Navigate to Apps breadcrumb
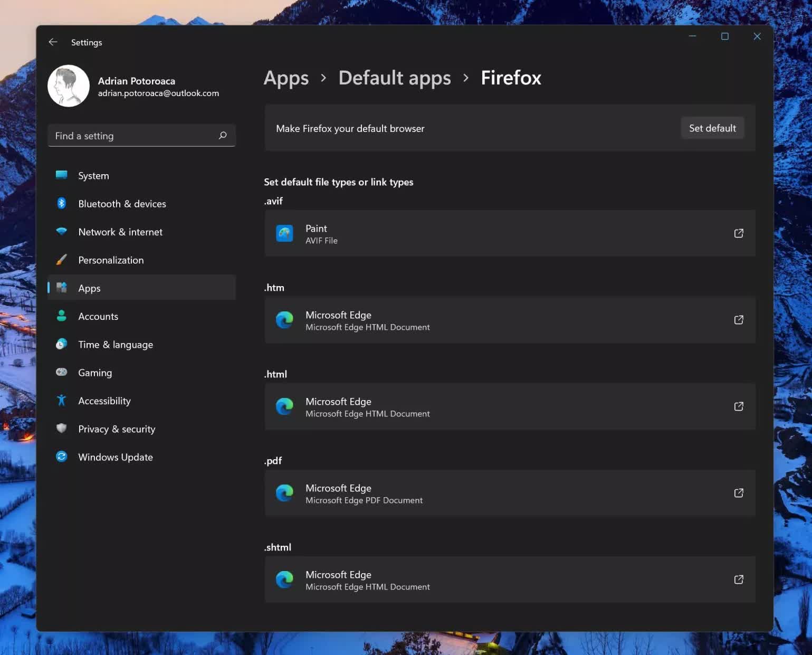This screenshot has height=655, width=812. pos(286,78)
